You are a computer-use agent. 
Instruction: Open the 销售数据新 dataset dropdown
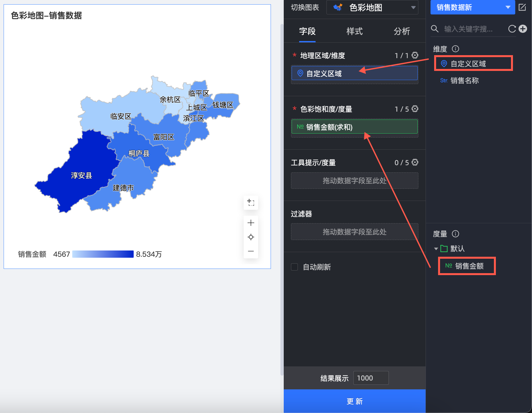click(473, 7)
